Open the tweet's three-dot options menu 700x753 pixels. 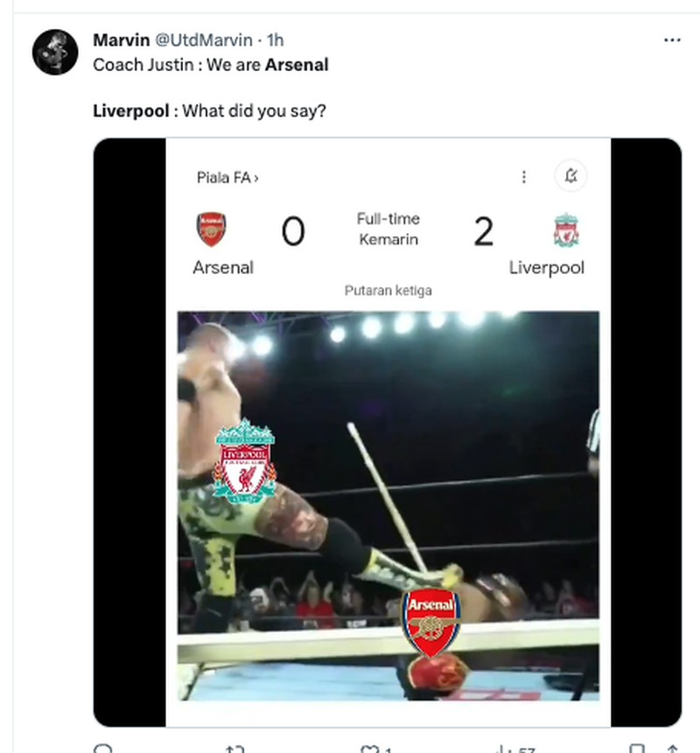coord(672,39)
